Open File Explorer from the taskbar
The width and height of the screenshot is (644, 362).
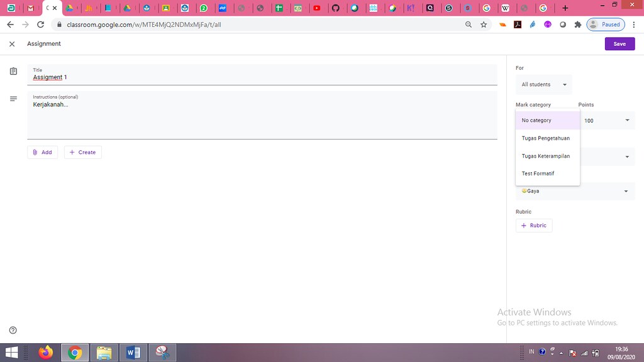point(104,353)
